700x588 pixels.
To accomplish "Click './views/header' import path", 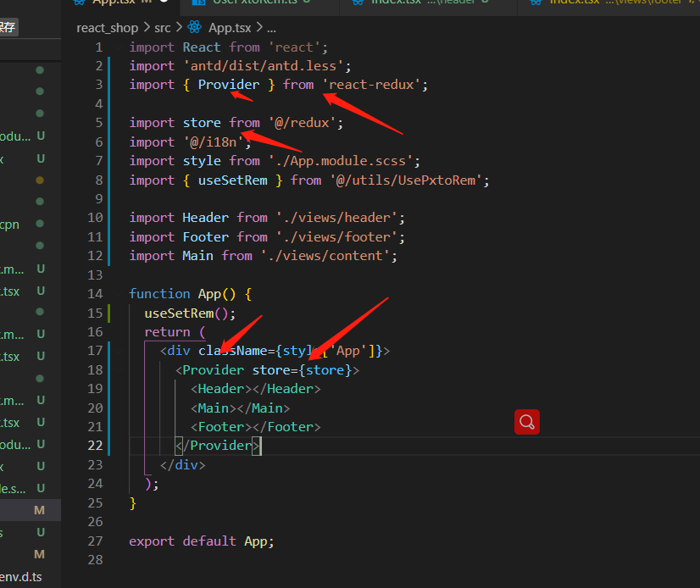I will [x=336, y=218].
